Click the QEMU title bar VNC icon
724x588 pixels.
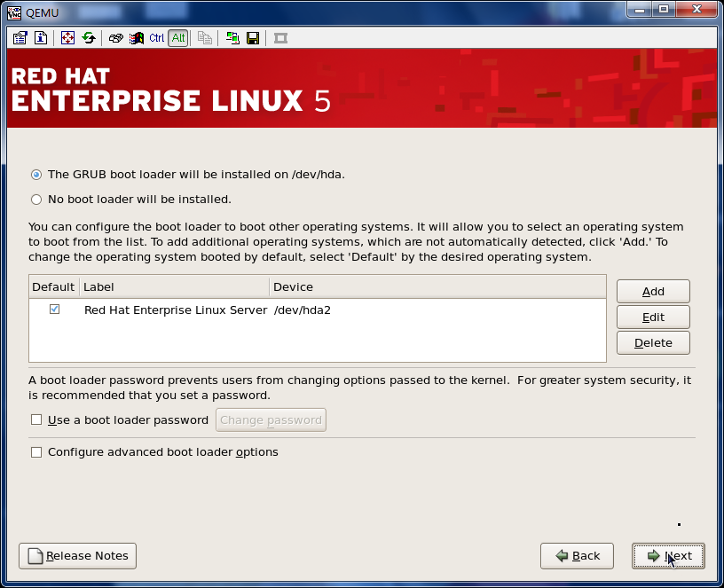coord(14,12)
